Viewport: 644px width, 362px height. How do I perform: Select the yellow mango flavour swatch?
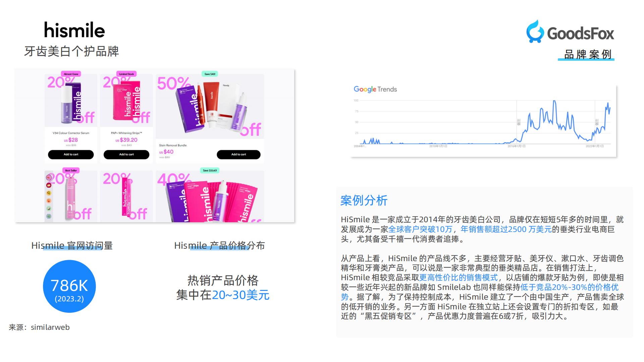pos(49,193)
